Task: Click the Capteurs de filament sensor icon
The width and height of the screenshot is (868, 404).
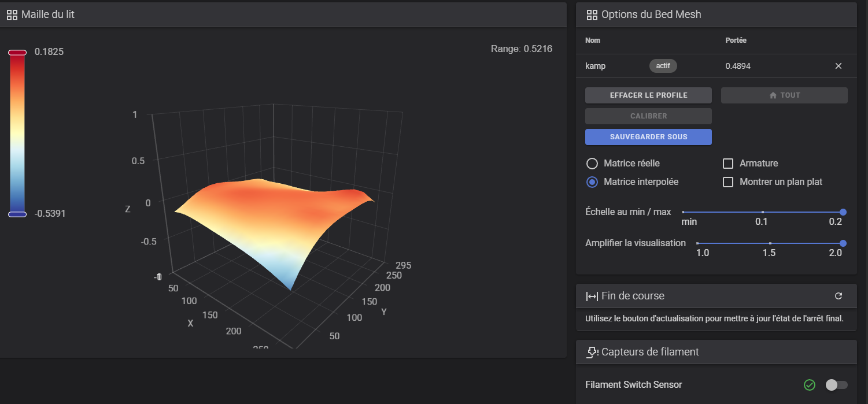Action: click(592, 351)
